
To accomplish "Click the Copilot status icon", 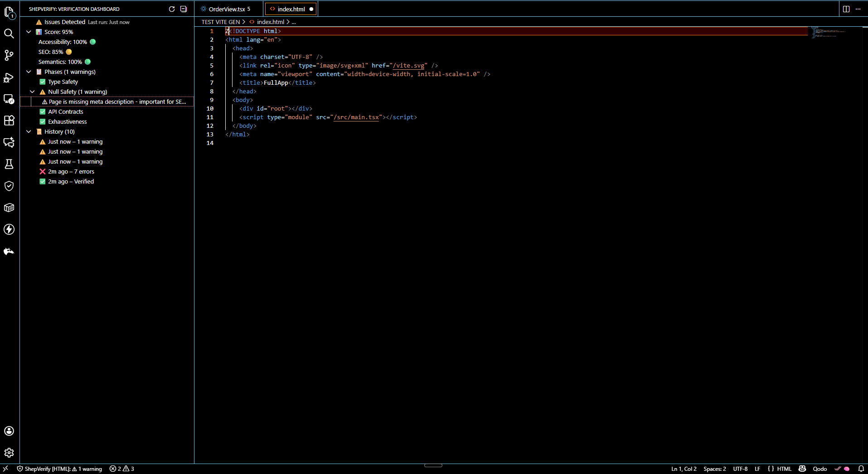I will click(x=802, y=469).
